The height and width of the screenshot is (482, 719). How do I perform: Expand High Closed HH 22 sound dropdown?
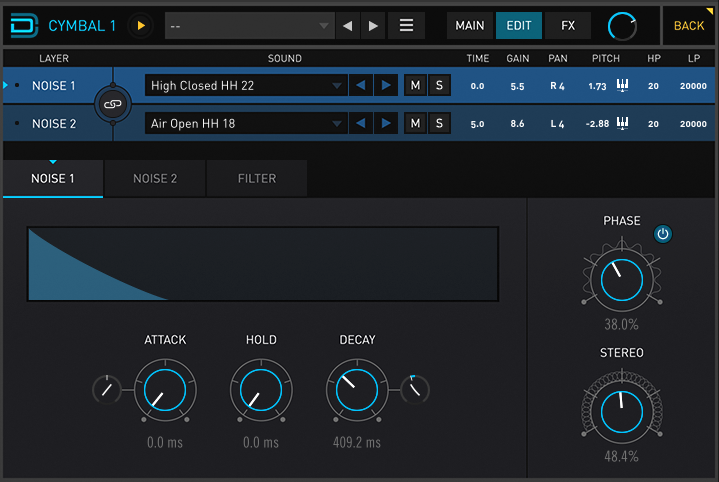[245, 86]
